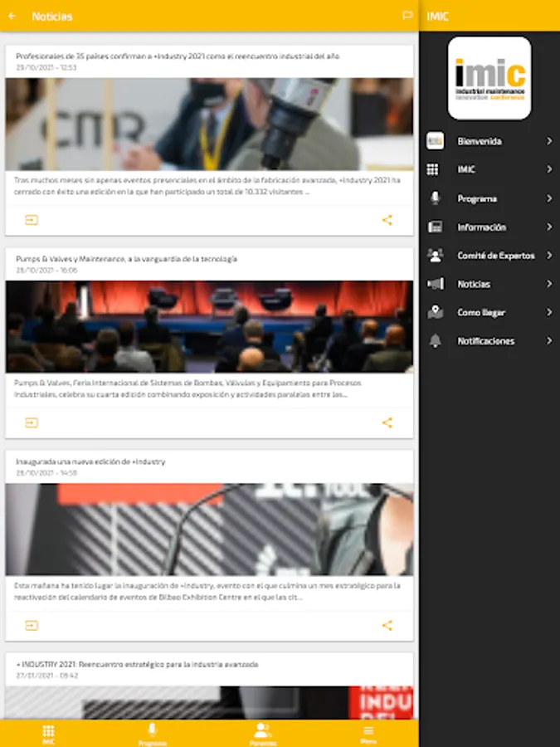Open Como llegar in the side menu

tap(481, 313)
